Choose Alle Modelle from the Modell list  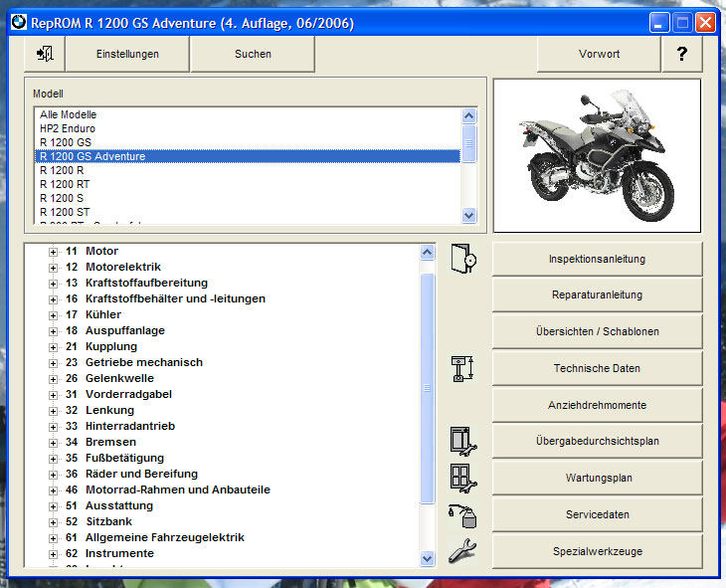click(x=68, y=114)
